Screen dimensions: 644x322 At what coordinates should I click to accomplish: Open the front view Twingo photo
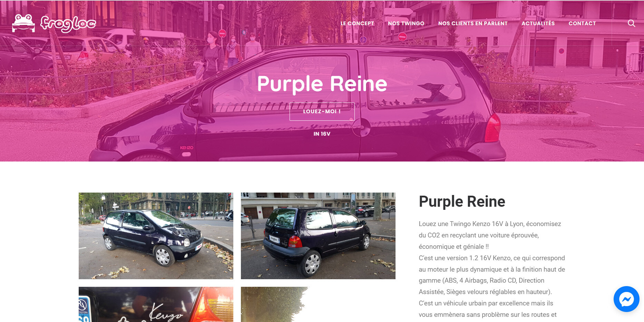point(156,236)
